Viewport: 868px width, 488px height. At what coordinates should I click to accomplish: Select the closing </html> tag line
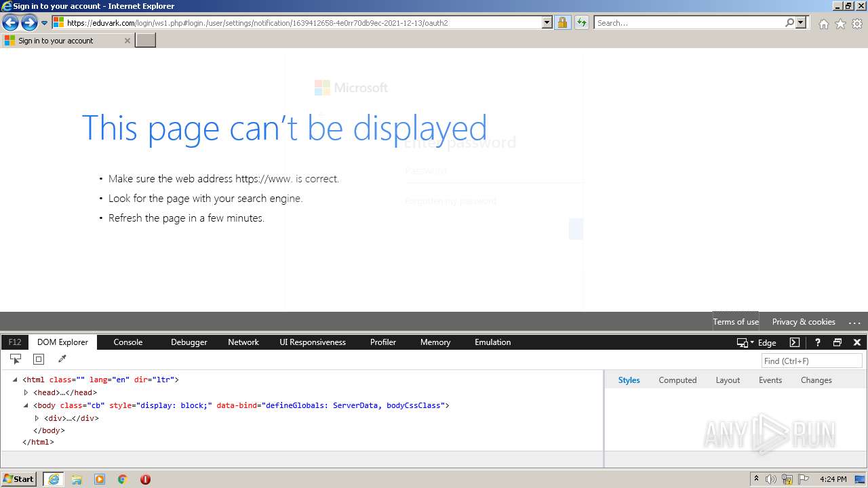pyautogui.click(x=38, y=442)
